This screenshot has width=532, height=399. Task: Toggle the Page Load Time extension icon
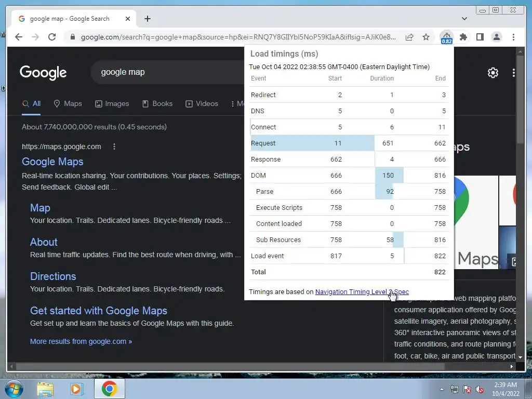point(446,37)
